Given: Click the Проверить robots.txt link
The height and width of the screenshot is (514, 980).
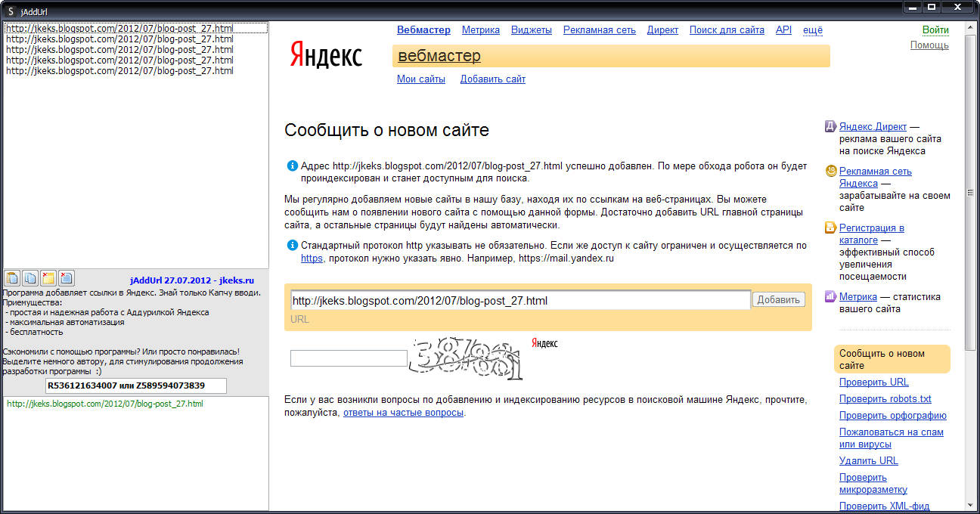Looking at the screenshot, I should [885, 398].
